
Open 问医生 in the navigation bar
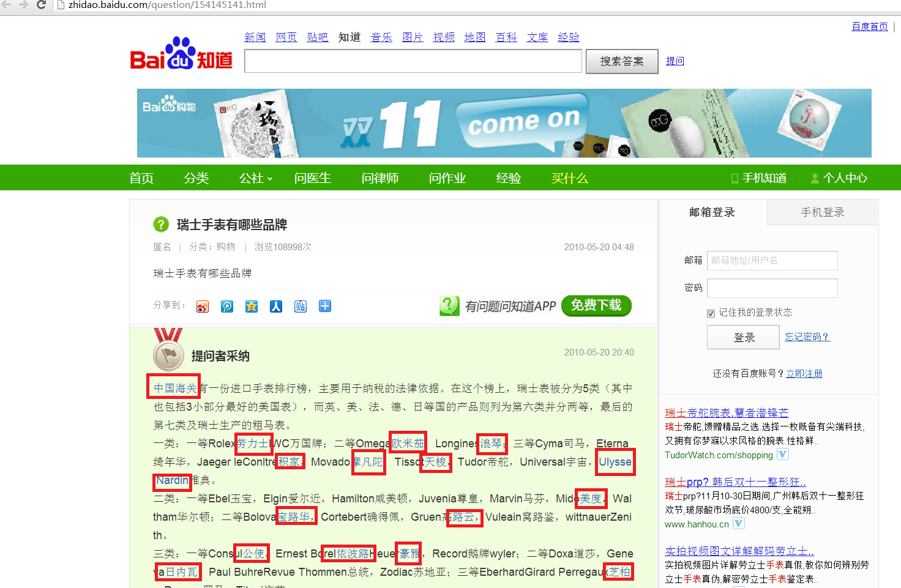tap(312, 178)
